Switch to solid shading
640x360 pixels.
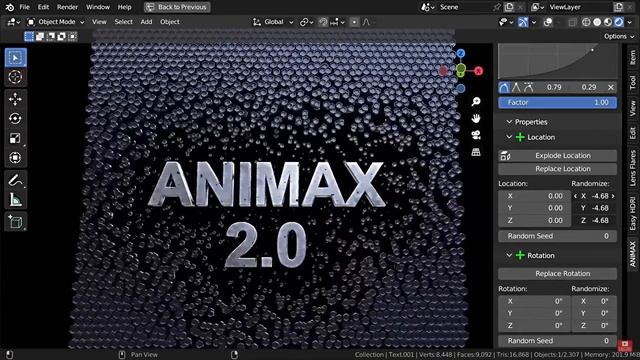point(597,22)
